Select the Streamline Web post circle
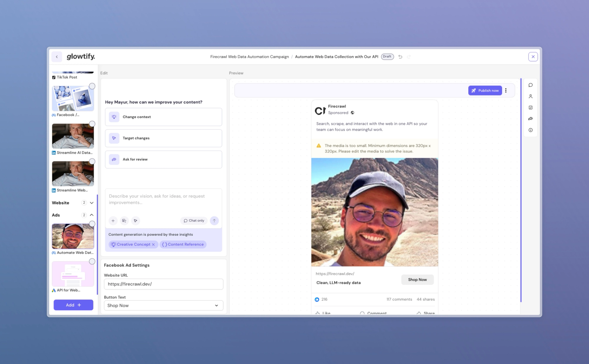Viewport: 589px width, 364px height. point(92,162)
